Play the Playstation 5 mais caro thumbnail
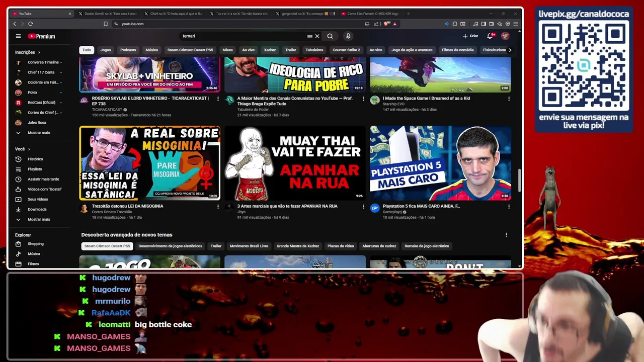Screen dimensions: 644x362 point(440,163)
